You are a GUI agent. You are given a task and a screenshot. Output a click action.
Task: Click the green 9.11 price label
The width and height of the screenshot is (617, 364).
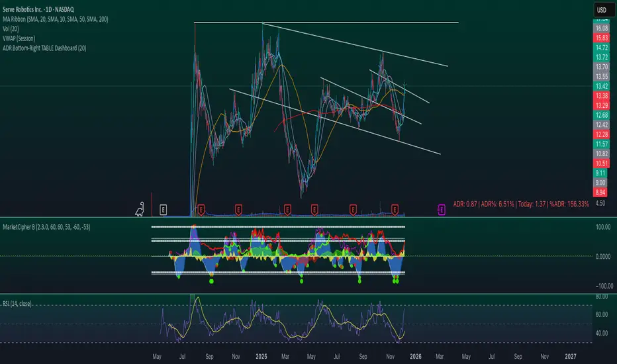pos(600,173)
